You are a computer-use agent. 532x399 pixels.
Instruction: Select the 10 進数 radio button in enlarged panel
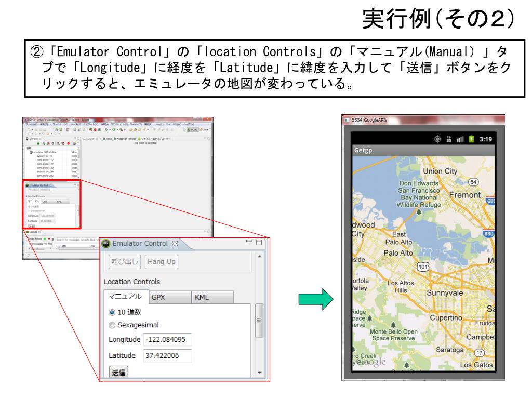112,312
